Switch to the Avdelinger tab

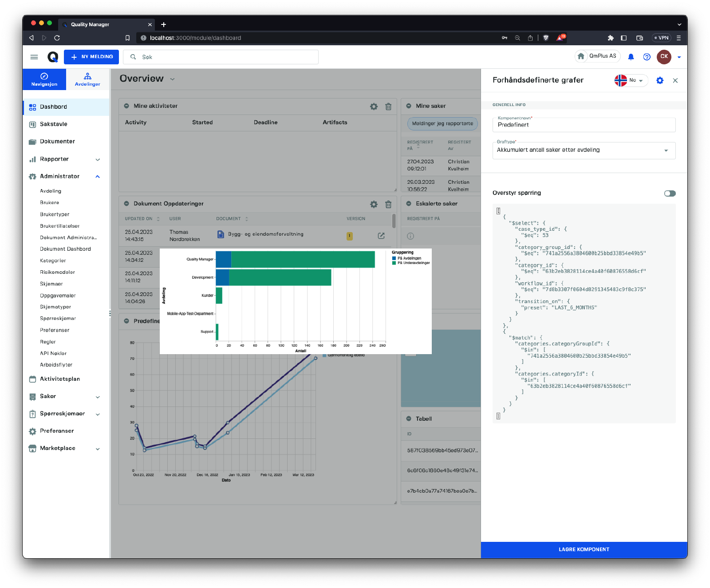(87, 79)
